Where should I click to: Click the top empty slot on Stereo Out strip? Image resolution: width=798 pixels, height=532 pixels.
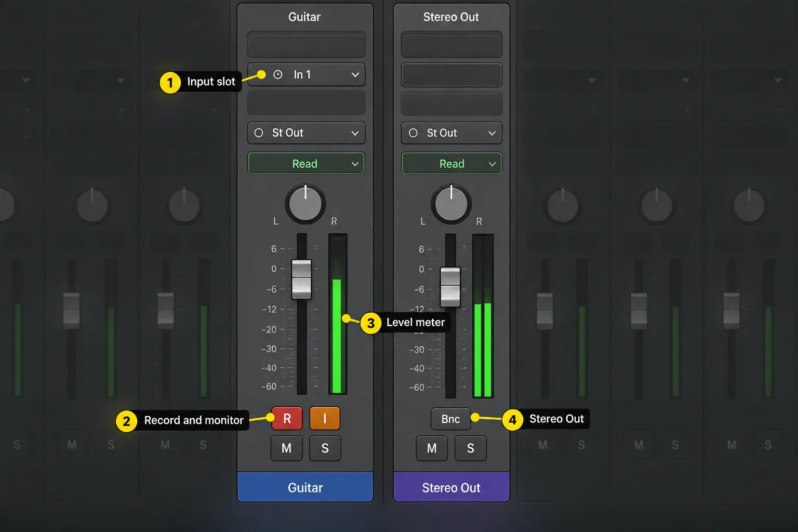(x=451, y=45)
